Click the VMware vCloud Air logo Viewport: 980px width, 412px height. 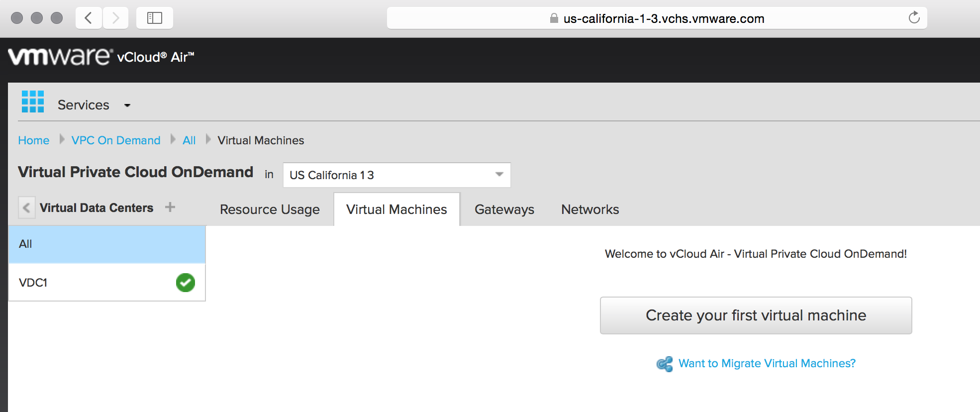(x=101, y=57)
